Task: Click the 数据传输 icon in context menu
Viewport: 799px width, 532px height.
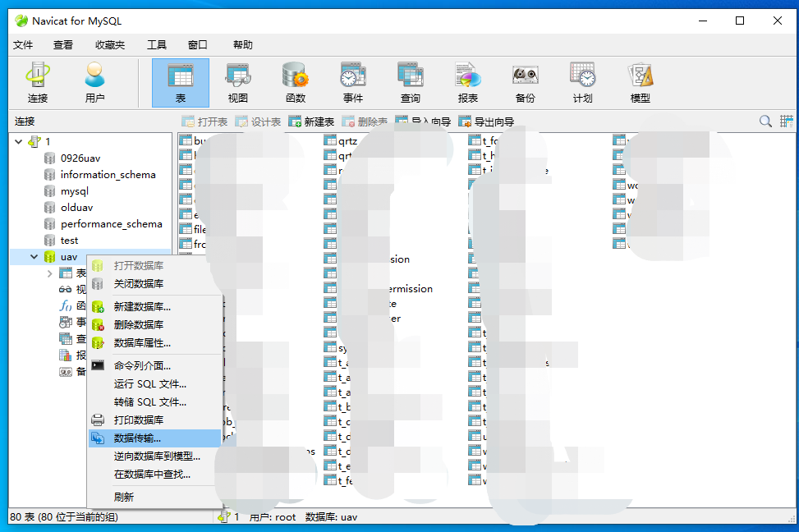Action: pos(98,438)
